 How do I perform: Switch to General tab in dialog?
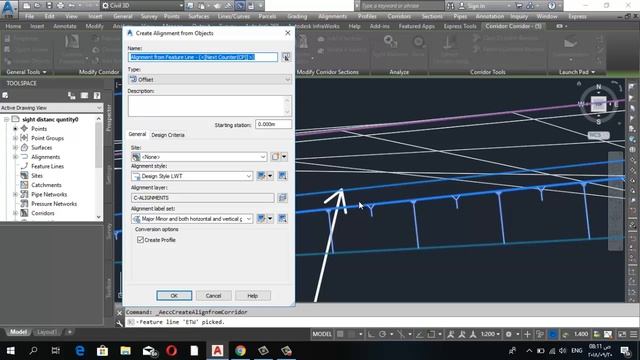coord(137,134)
